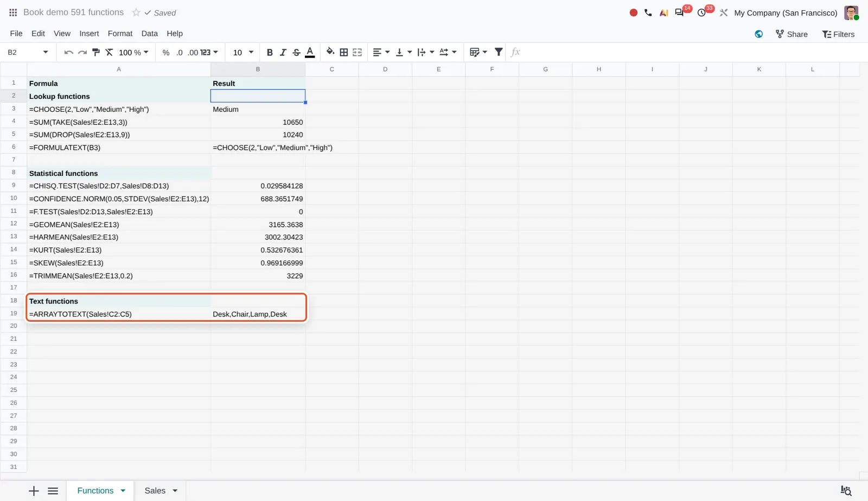Image resolution: width=868 pixels, height=501 pixels.
Task: Click the Book demo 591 functions title
Action: [73, 12]
